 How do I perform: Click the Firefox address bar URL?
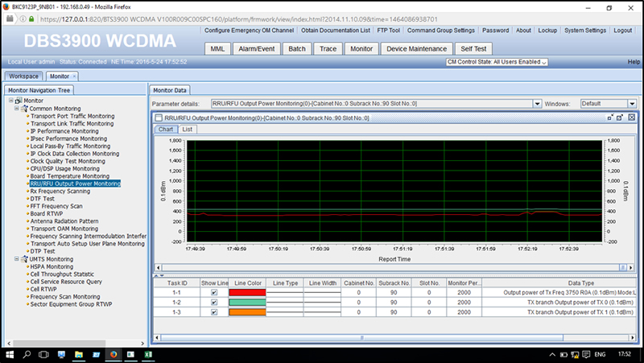click(x=239, y=19)
